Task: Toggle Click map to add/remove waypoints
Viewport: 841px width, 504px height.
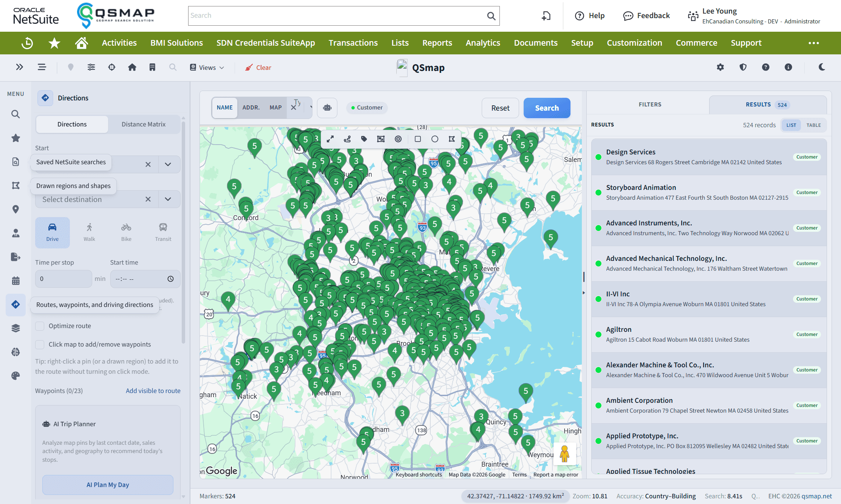Action: [x=40, y=345]
